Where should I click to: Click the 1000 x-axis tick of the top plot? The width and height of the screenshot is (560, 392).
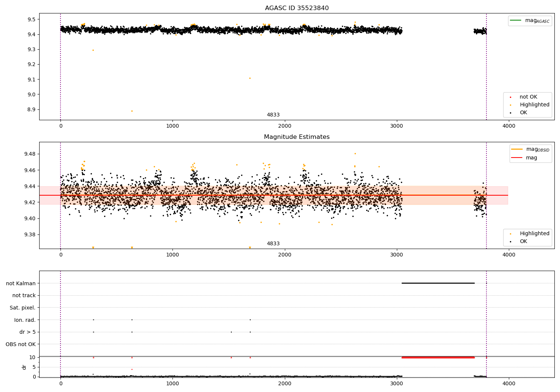pyautogui.click(x=172, y=126)
